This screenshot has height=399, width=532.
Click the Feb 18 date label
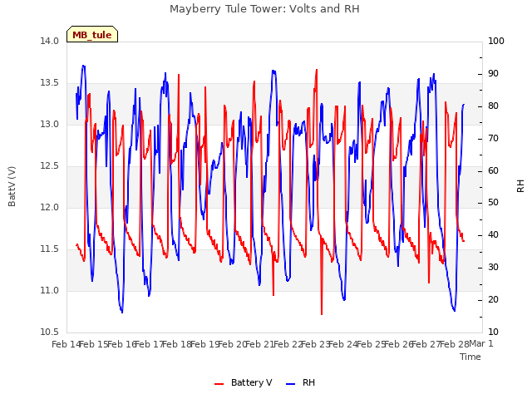(x=177, y=344)
